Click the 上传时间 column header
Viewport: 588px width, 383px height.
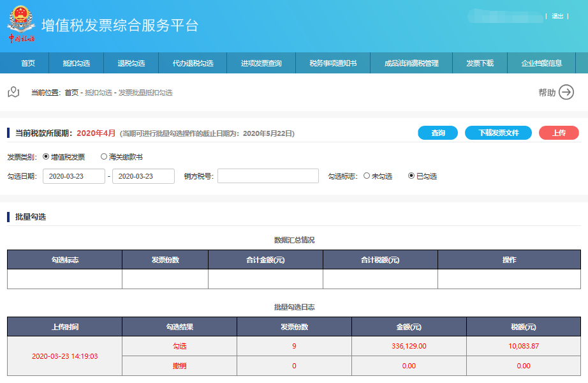(x=65, y=327)
